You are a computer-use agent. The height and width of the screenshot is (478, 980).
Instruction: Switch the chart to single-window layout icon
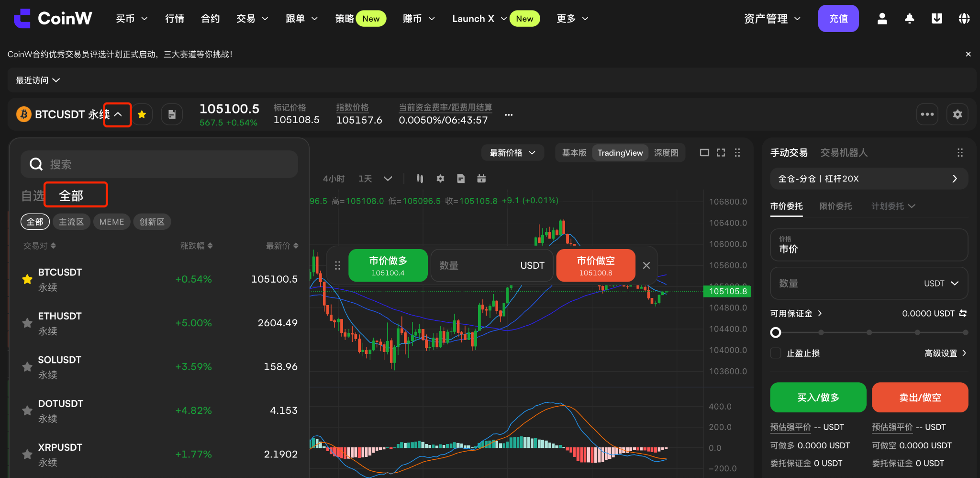click(704, 153)
